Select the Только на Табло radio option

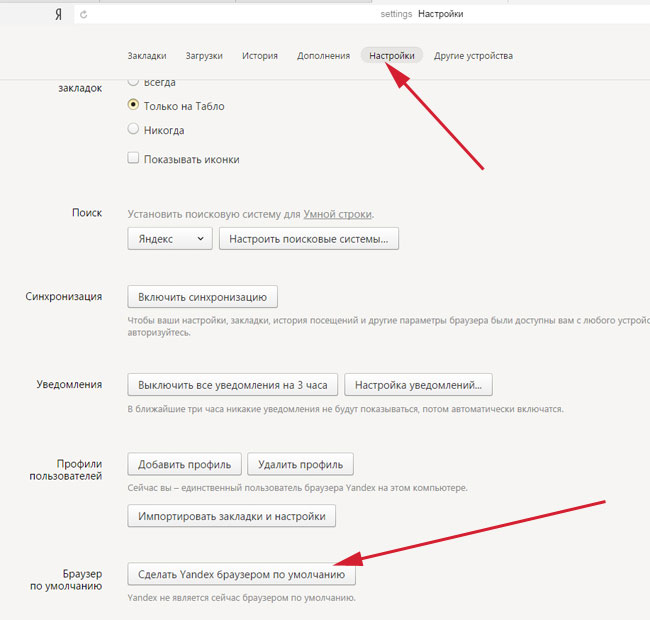point(134,105)
